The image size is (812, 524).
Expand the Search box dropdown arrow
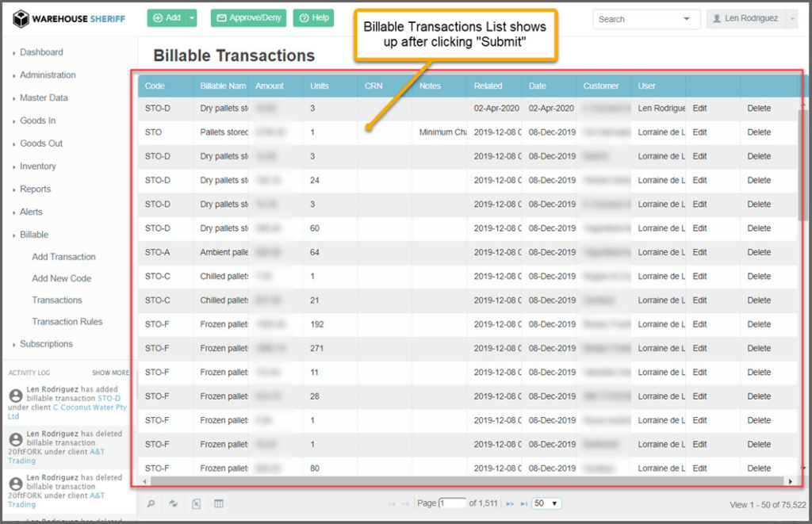coord(686,19)
